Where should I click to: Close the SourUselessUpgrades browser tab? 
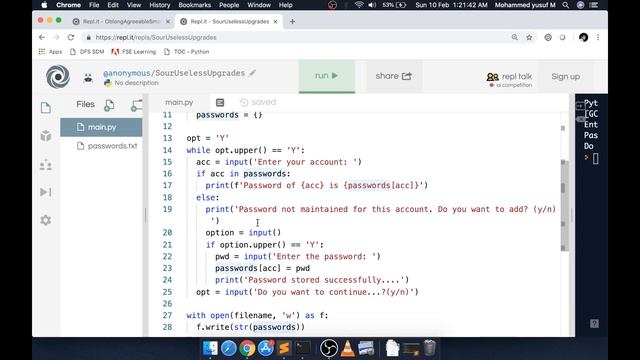(276, 22)
